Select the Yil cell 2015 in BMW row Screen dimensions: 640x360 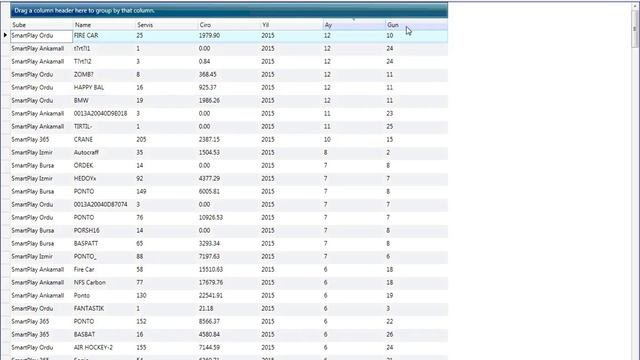291,100
